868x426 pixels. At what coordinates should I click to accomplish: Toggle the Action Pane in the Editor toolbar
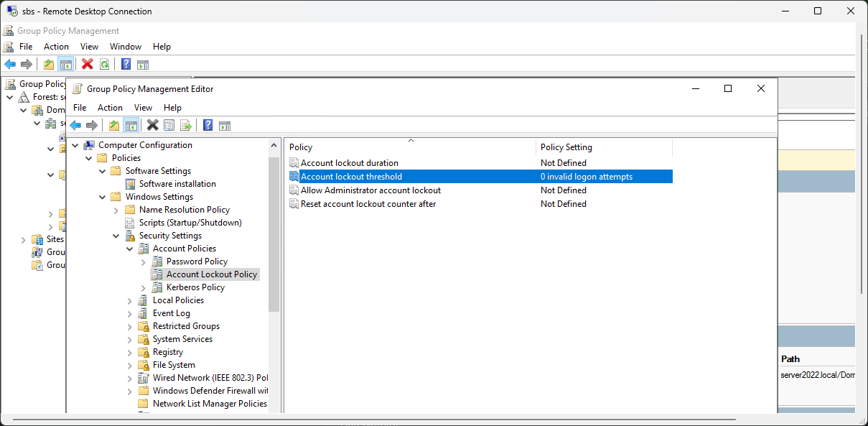(225, 125)
